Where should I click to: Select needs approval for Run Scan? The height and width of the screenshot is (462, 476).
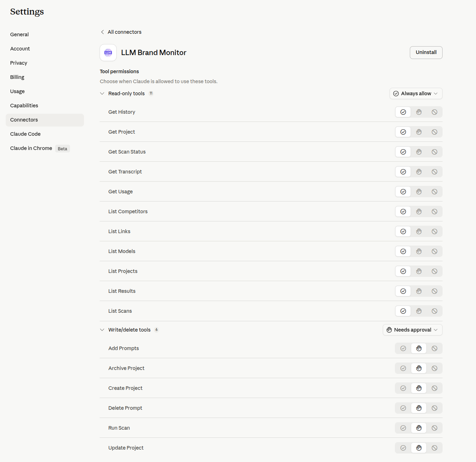[x=419, y=428]
